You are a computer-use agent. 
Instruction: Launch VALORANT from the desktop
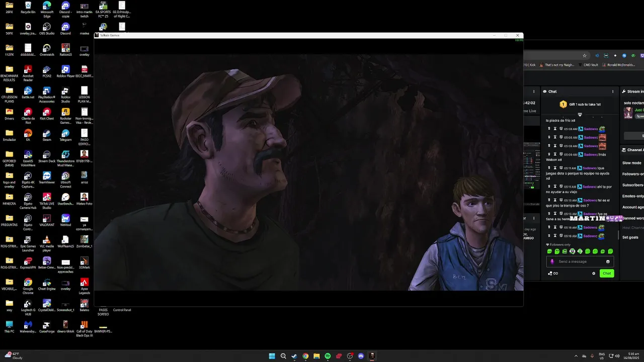coord(47,220)
